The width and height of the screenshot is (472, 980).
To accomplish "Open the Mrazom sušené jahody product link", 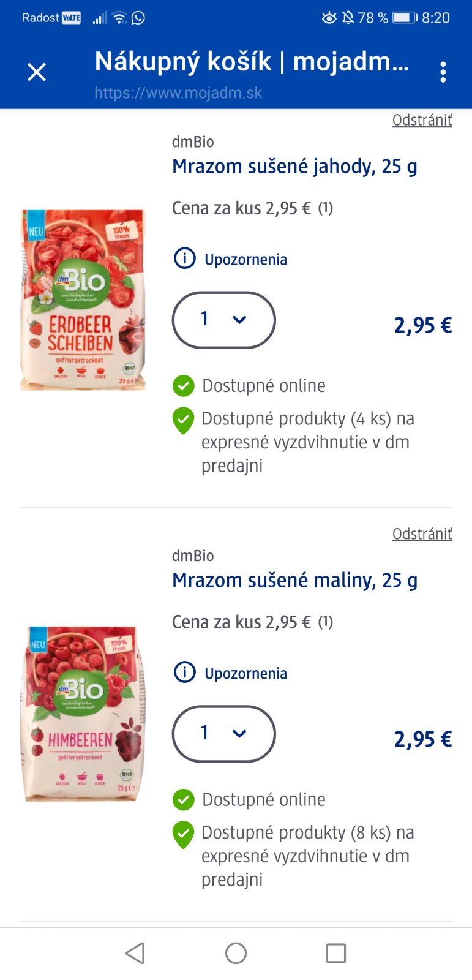I will click(294, 167).
